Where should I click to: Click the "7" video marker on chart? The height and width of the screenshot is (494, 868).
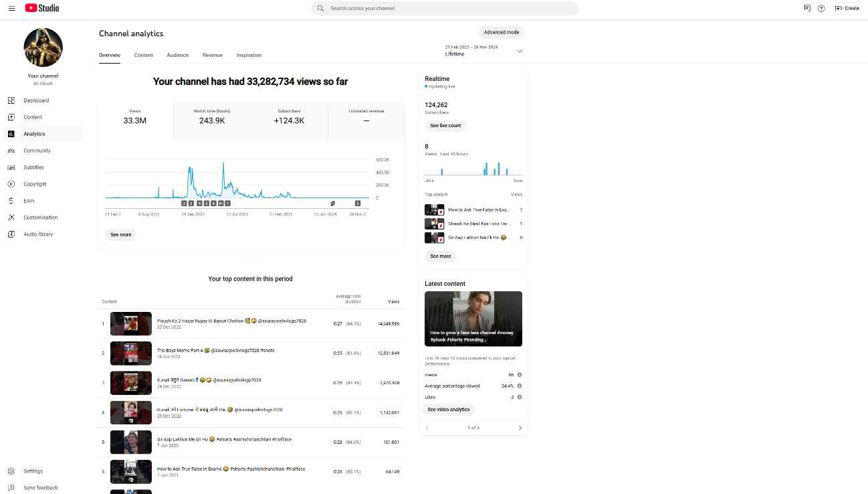pyautogui.click(x=227, y=203)
